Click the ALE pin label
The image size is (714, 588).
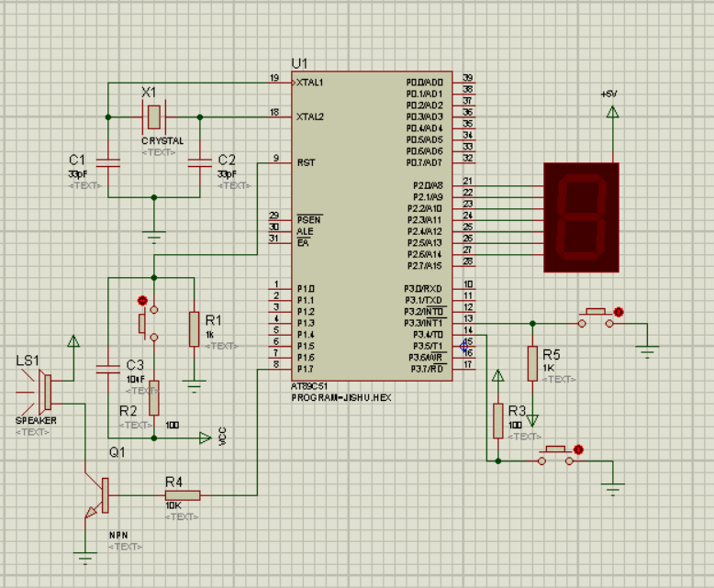(305, 232)
